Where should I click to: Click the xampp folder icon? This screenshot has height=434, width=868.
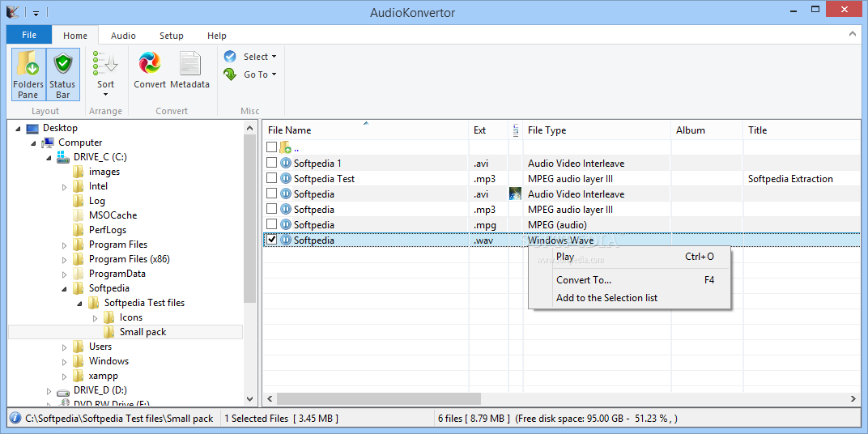pos(79,376)
